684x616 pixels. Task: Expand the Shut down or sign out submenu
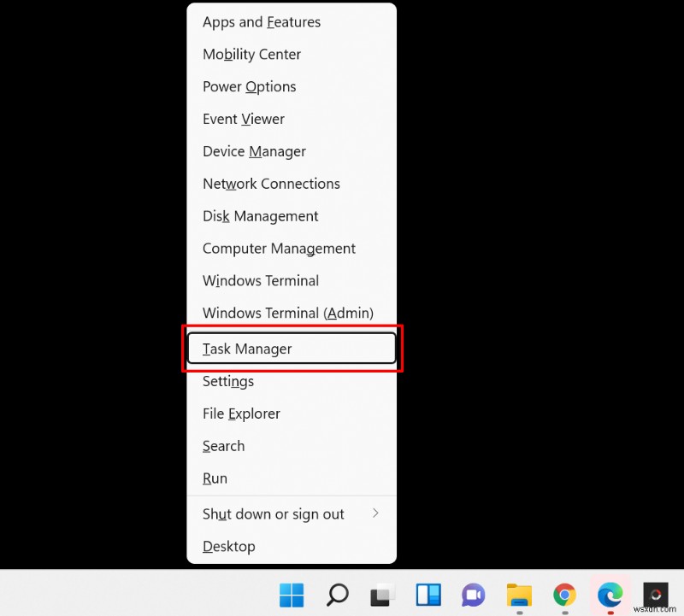273,513
